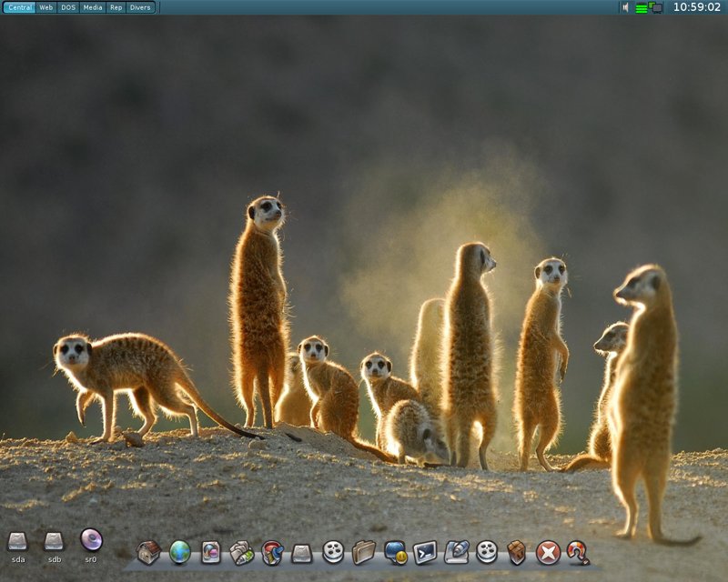Launch the paint bucket graphics icon
Screen dimensions: 728x582
(272, 553)
